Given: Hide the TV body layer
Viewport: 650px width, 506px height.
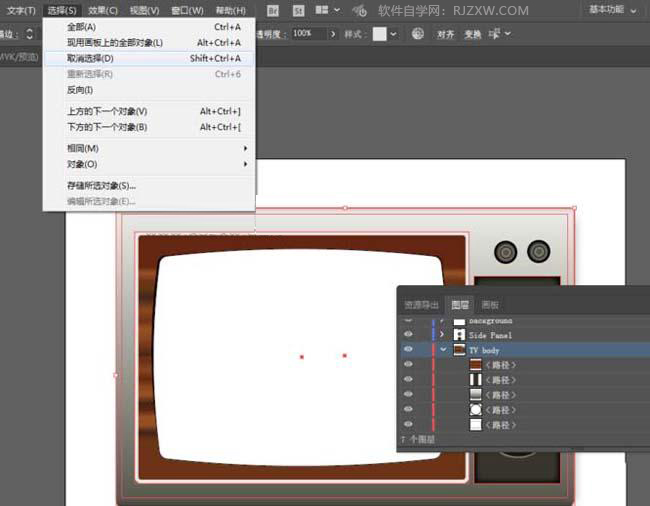Looking at the screenshot, I should tap(408, 350).
